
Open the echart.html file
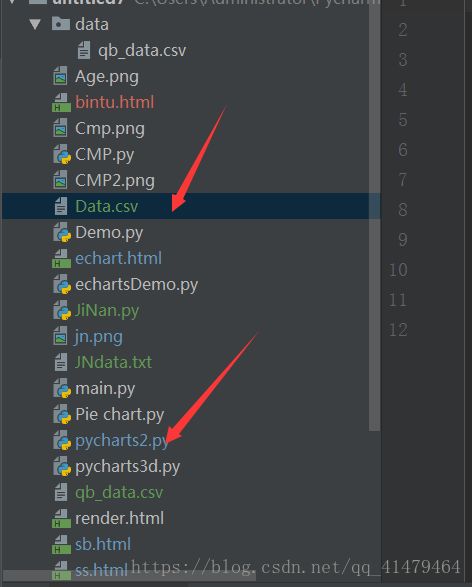click(118, 258)
